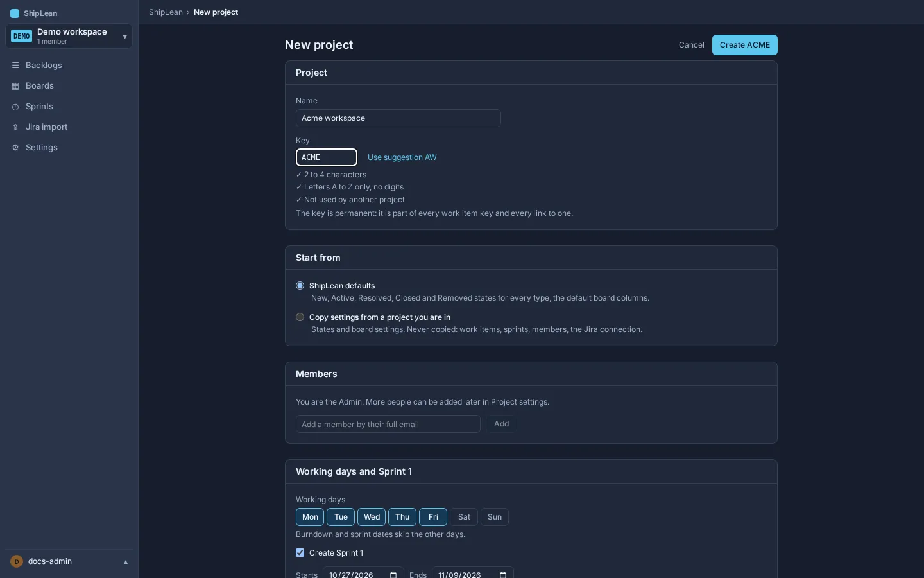Image resolution: width=924 pixels, height=578 pixels.
Task: Click the ShipLean logo icon
Action: 15,13
